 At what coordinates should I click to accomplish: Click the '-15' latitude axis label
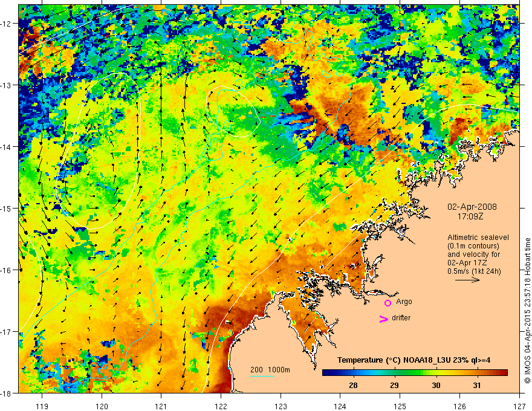click(x=6, y=208)
